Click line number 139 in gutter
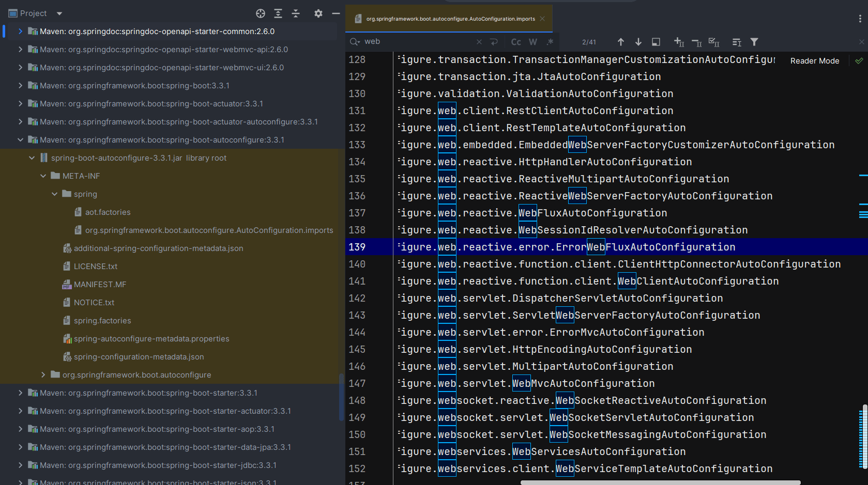868x485 pixels. click(x=357, y=247)
